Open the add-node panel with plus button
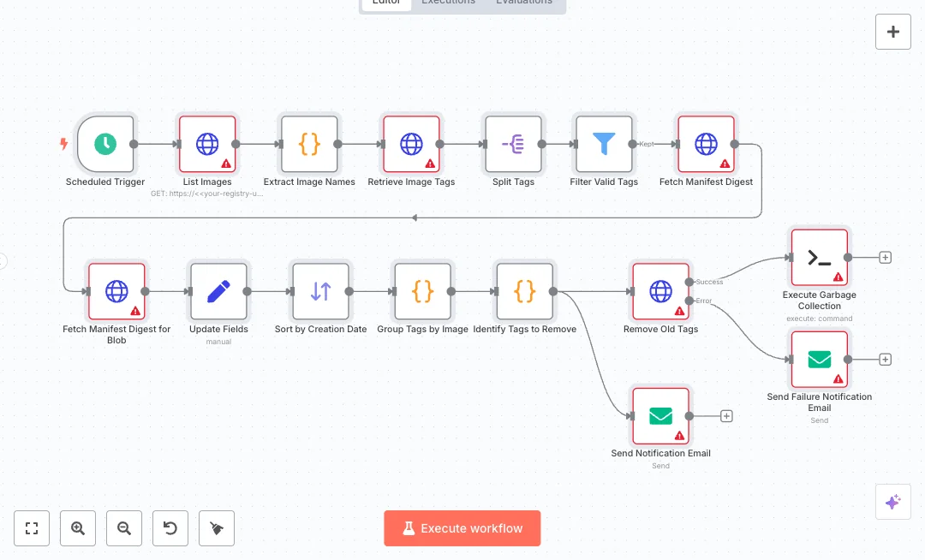The height and width of the screenshot is (560, 925). click(892, 32)
